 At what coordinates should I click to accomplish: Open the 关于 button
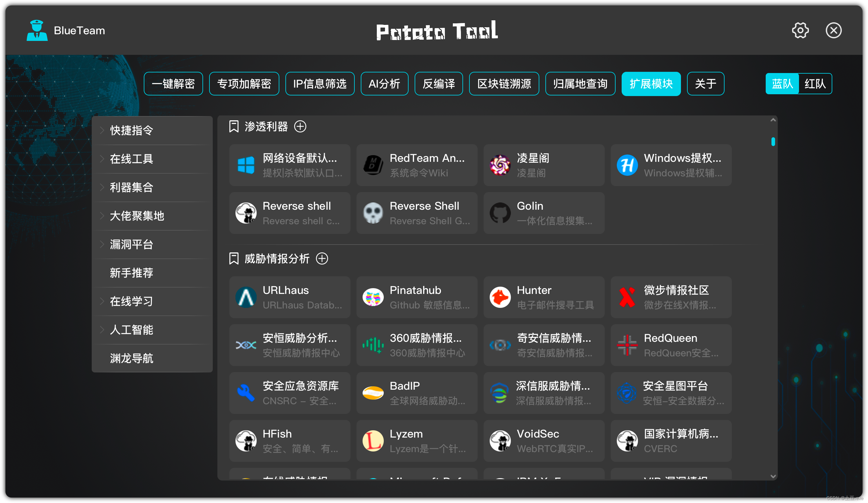[x=705, y=84]
